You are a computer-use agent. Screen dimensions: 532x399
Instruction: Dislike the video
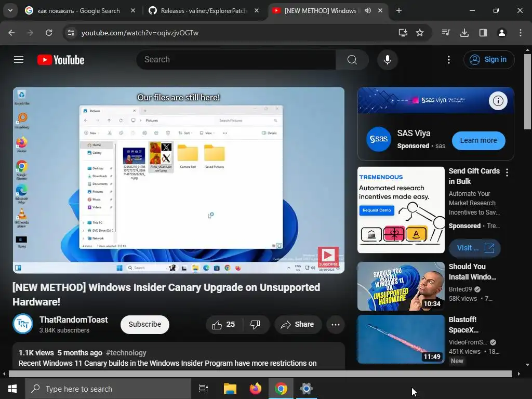click(255, 325)
